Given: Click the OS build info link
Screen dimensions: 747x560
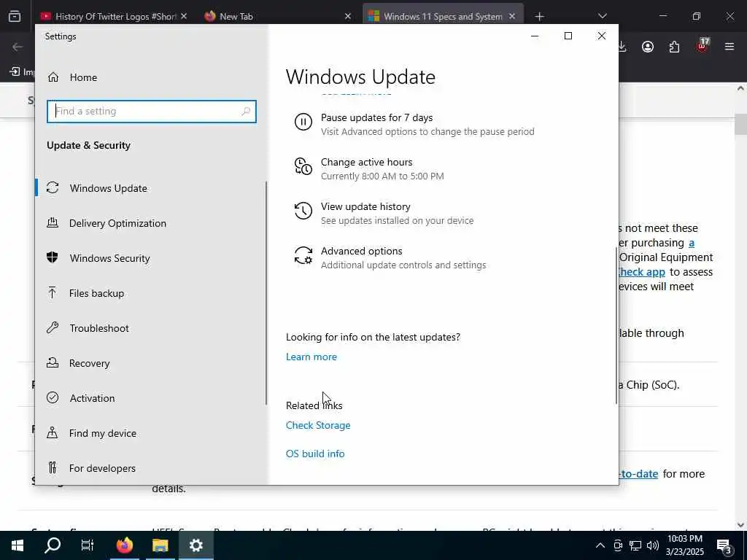Looking at the screenshot, I should pyautogui.click(x=315, y=454).
